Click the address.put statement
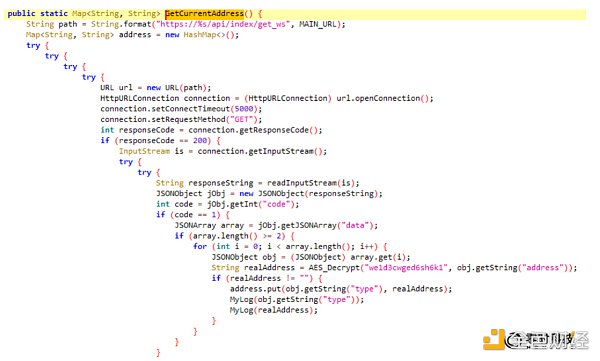The height and width of the screenshot is (361, 600). [x=341, y=289]
